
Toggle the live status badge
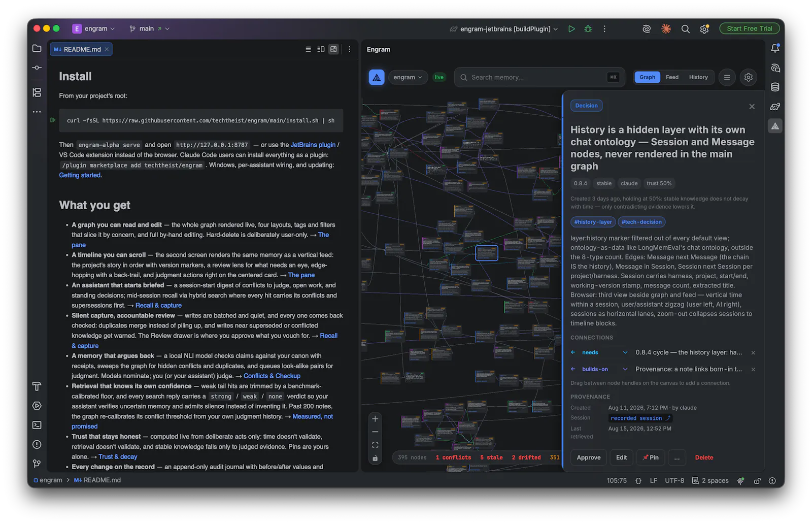439,77
